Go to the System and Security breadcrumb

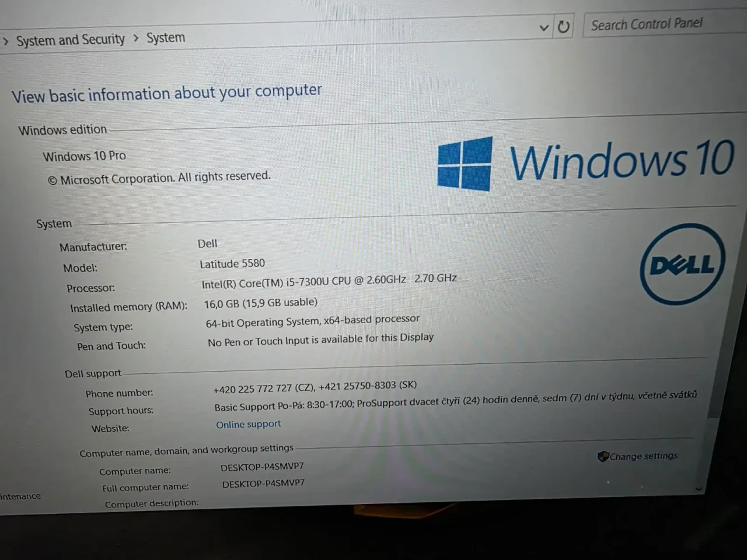click(x=70, y=40)
